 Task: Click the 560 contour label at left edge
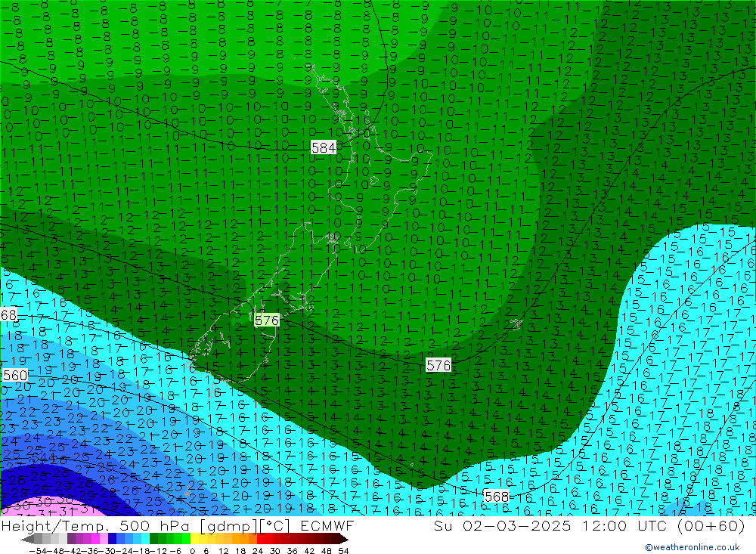pos(14,375)
